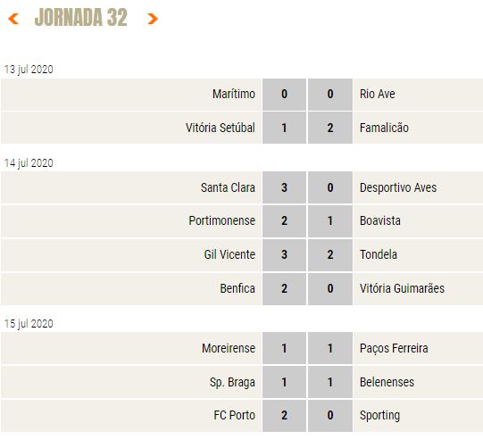The width and height of the screenshot is (483, 448).
Task: Select the Portimonense team name
Action: click(x=221, y=220)
